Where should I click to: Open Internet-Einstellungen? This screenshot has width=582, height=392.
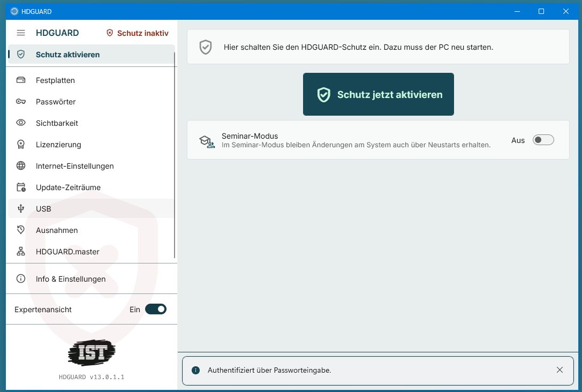pos(92,166)
